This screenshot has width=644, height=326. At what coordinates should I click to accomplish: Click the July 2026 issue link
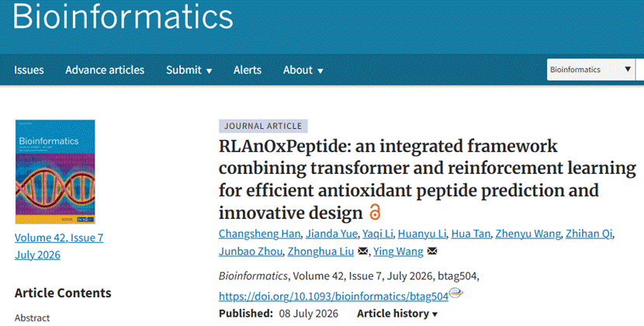pos(37,255)
